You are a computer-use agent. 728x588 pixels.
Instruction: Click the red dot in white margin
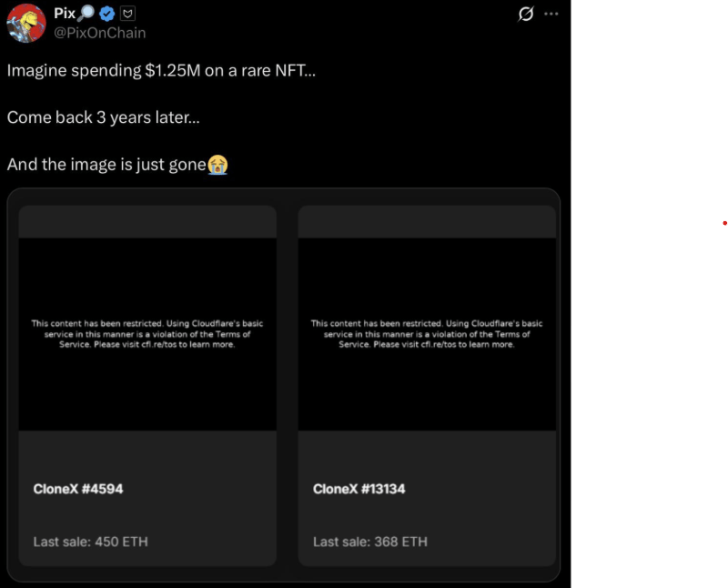724,223
